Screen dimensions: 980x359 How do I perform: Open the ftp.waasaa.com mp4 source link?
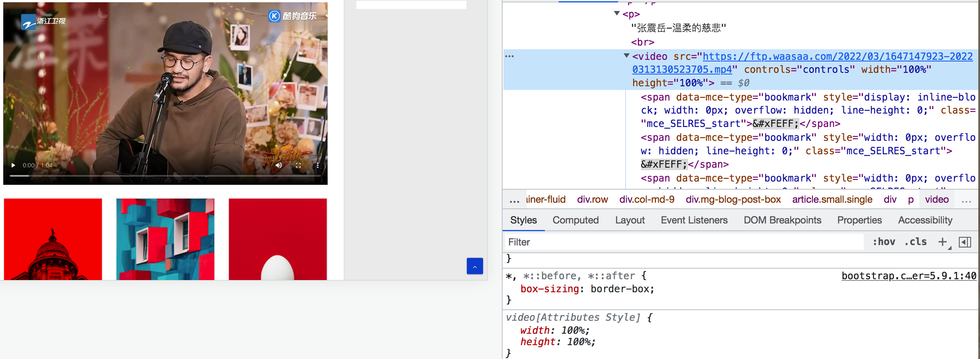802,63
